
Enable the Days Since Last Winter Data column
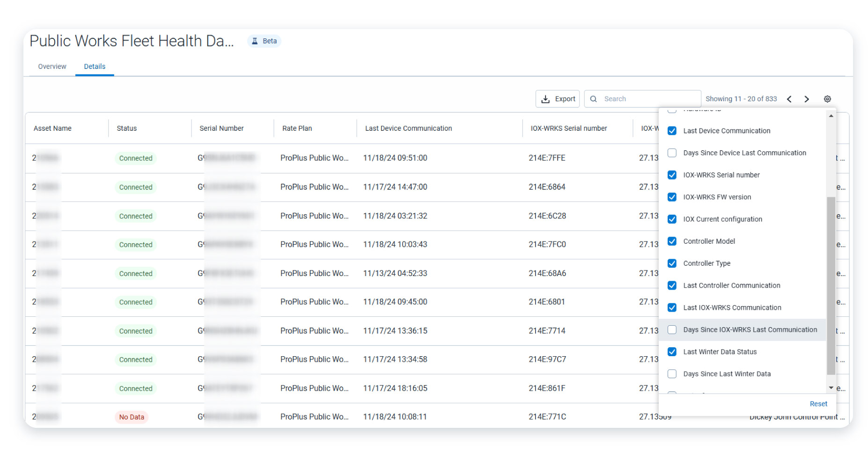click(x=672, y=374)
